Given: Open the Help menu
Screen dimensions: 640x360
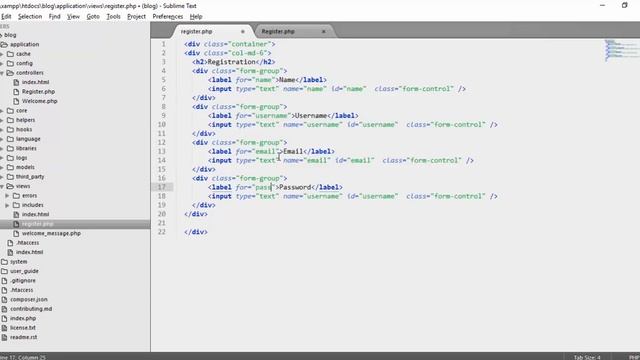Looking at the screenshot, I should coord(196,16).
